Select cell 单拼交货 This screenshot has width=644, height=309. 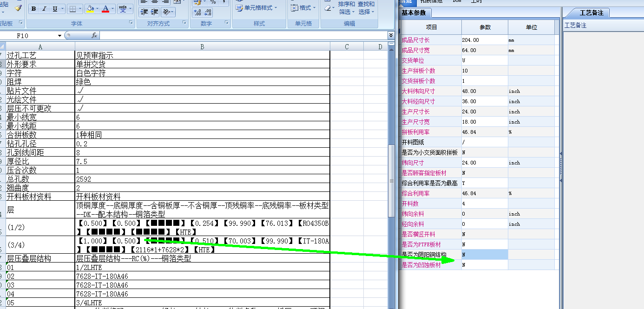click(x=203, y=64)
